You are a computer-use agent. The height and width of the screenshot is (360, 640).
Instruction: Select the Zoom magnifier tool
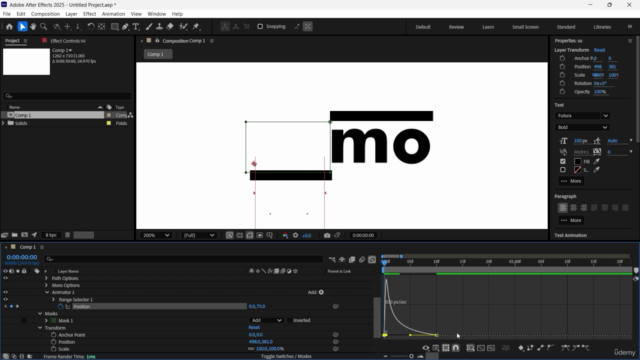pos(43,27)
